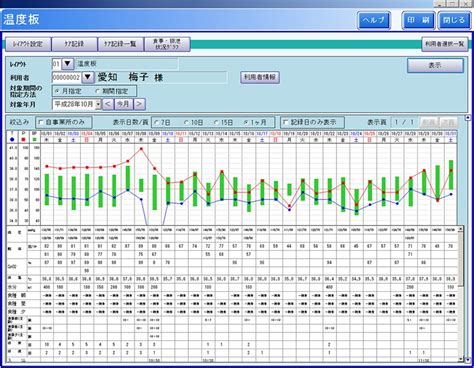474x368 pixels.
Task: Click the green square BP legend icon
Action: point(34,139)
